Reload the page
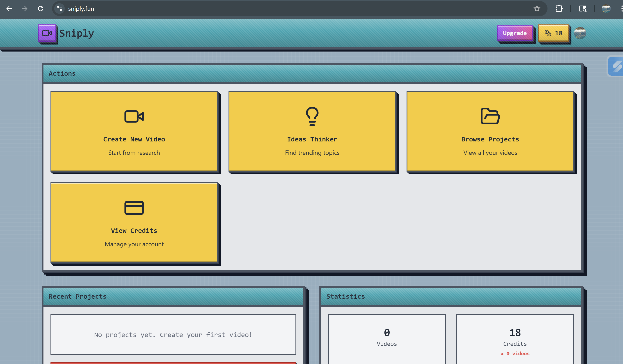623x364 pixels. point(41,9)
